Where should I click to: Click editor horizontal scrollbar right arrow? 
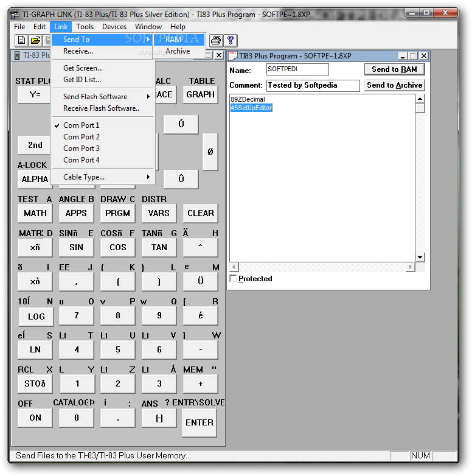coord(411,267)
